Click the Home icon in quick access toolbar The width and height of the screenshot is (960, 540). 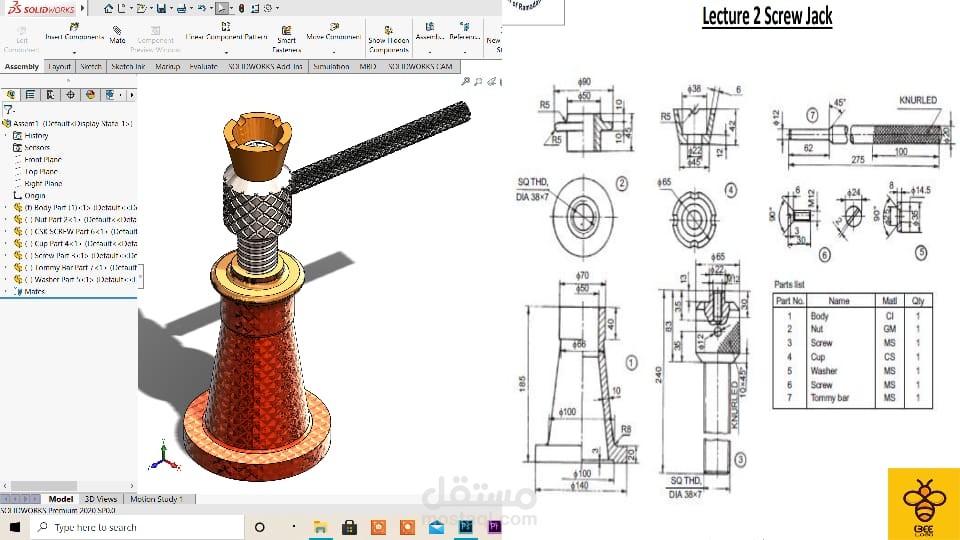[108, 8]
